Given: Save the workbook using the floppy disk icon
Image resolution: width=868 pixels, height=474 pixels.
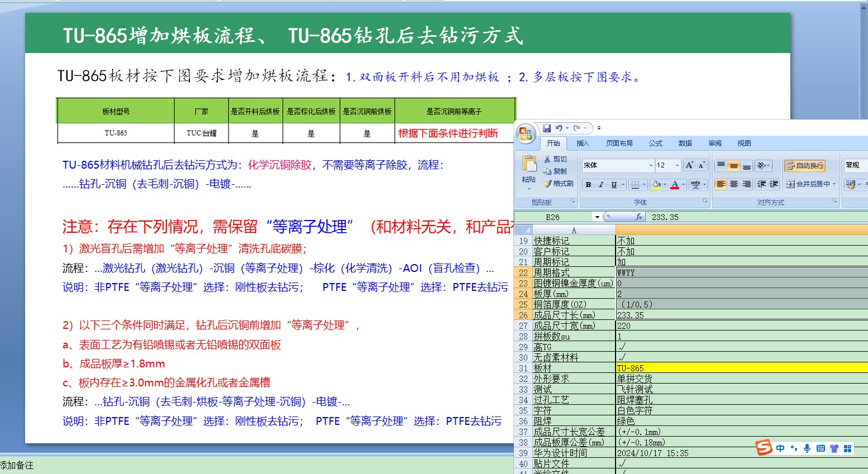Looking at the screenshot, I should (547, 128).
